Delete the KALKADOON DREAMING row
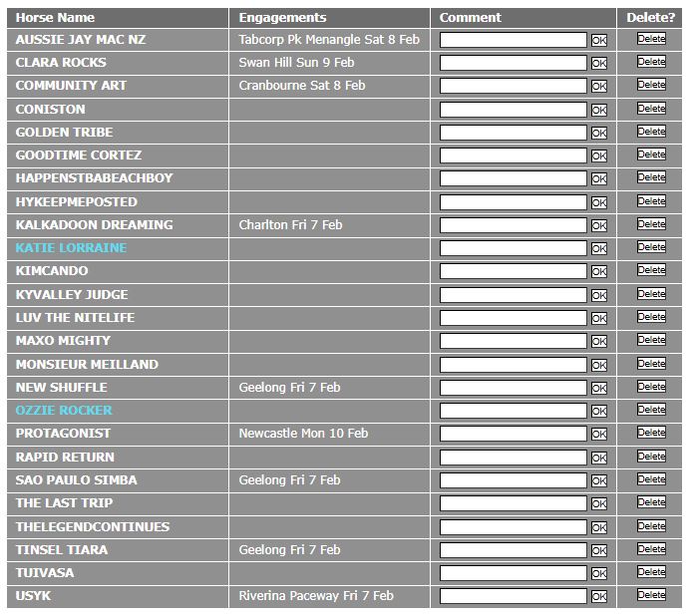 coord(651,225)
